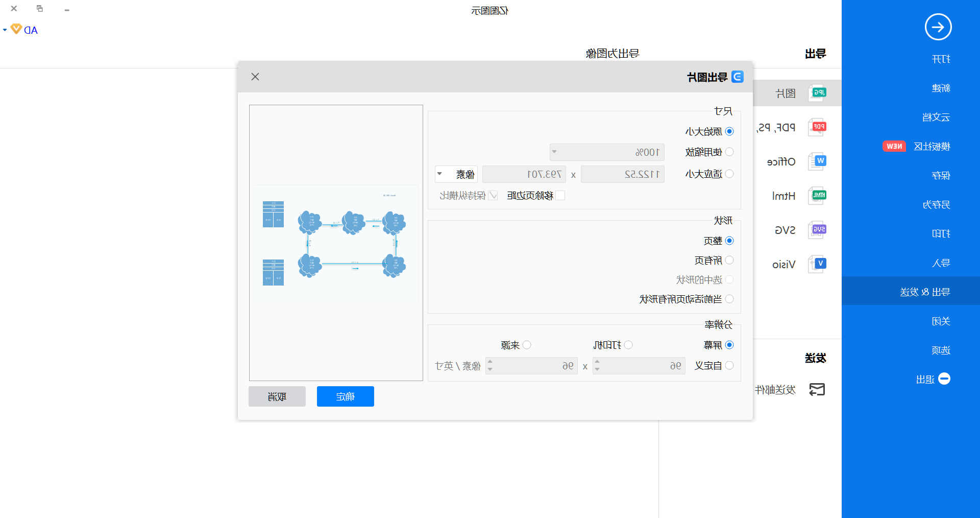
Task: Click the 1122.52 width input field
Action: click(x=623, y=174)
